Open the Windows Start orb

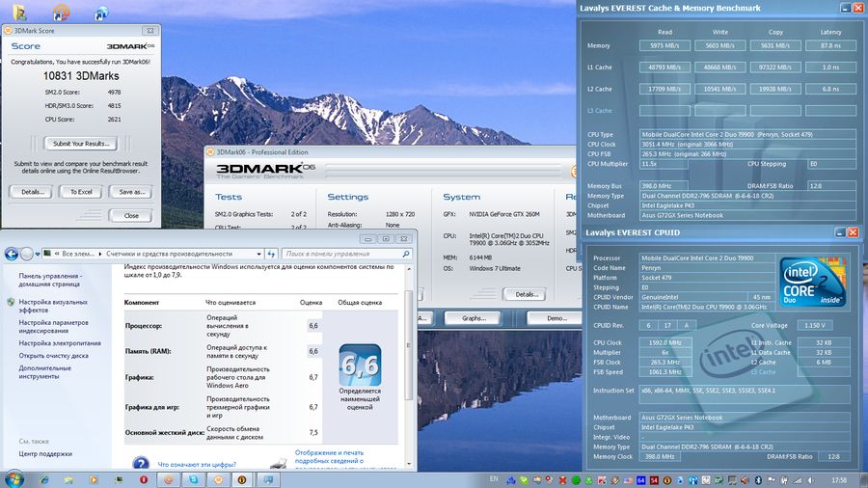coord(14,478)
